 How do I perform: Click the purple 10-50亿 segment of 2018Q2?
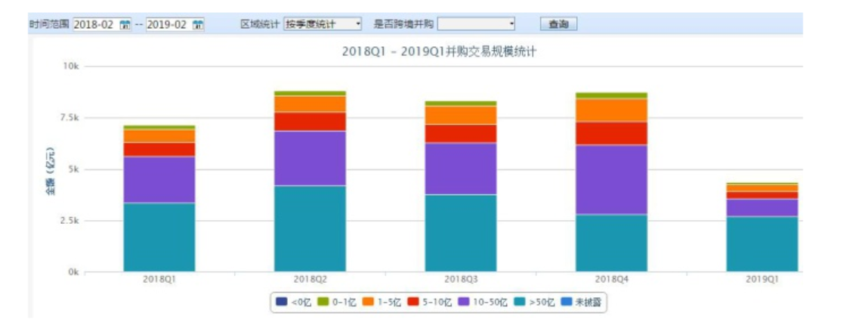(310, 158)
